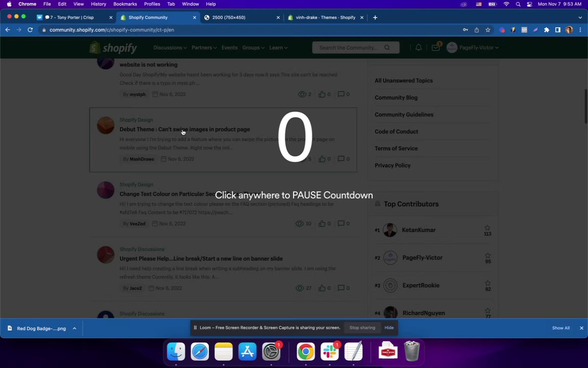Open App Store from the dock

pyautogui.click(x=248, y=352)
